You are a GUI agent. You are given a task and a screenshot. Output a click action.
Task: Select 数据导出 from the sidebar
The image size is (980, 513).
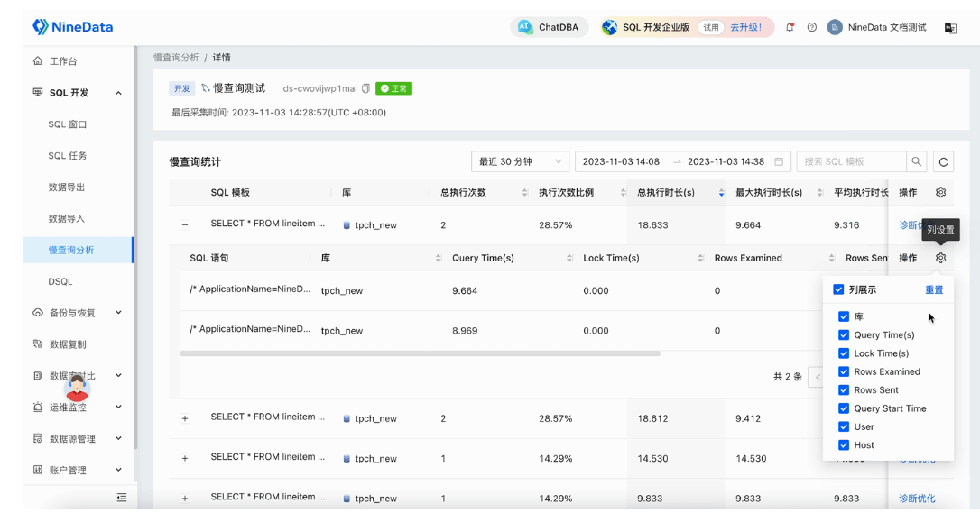[x=67, y=188]
